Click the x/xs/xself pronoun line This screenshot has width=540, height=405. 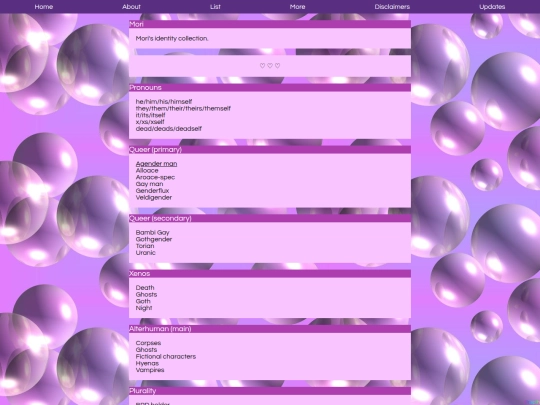[150, 122]
